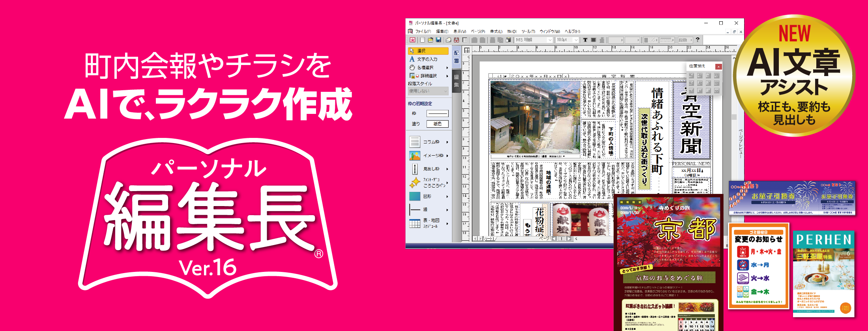
Task: Activate the 選択 selection mode
Action: click(428, 51)
